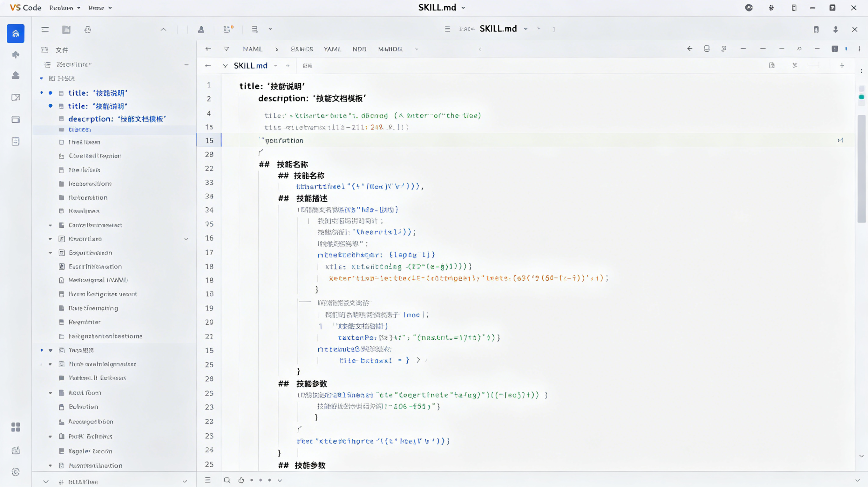
Task: Click the zoom slider in the breadcrumb bar
Action: click(x=813, y=65)
